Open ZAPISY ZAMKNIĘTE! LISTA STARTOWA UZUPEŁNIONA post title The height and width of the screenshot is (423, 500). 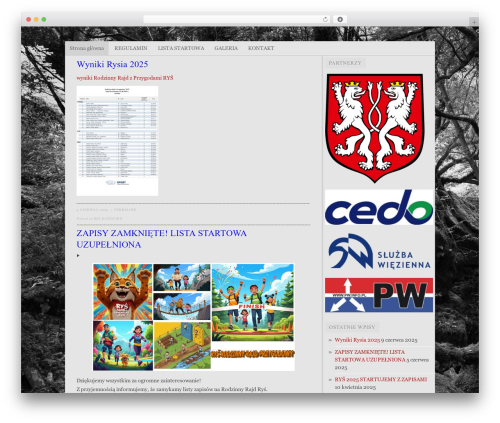pyautogui.click(x=161, y=239)
